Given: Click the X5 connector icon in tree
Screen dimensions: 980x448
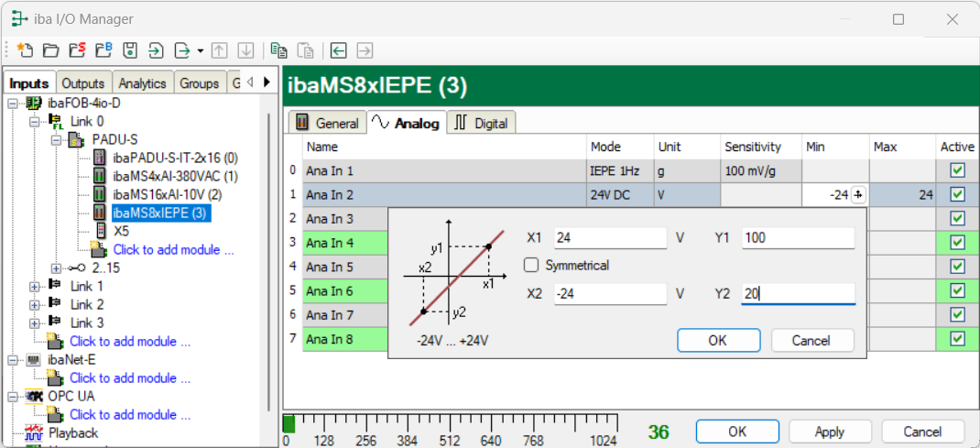Looking at the screenshot, I should tap(100, 231).
